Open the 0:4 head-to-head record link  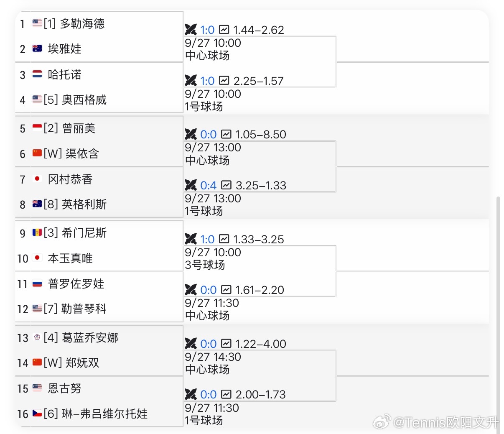pos(208,185)
